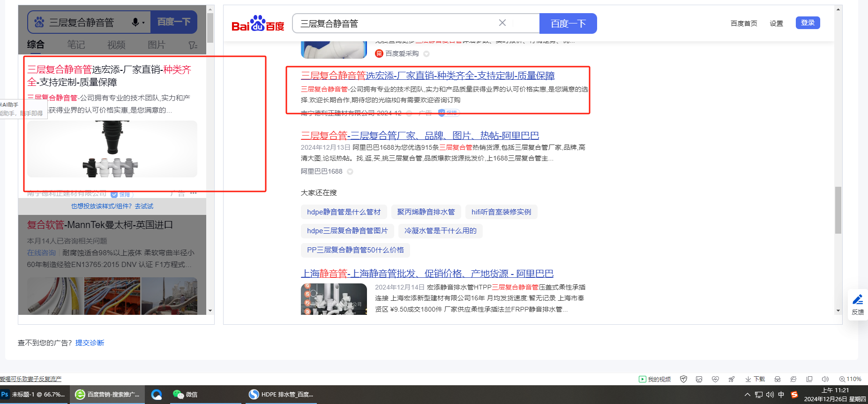The width and height of the screenshot is (868, 404).
Task: Click the blue 登录 button
Action: (808, 23)
